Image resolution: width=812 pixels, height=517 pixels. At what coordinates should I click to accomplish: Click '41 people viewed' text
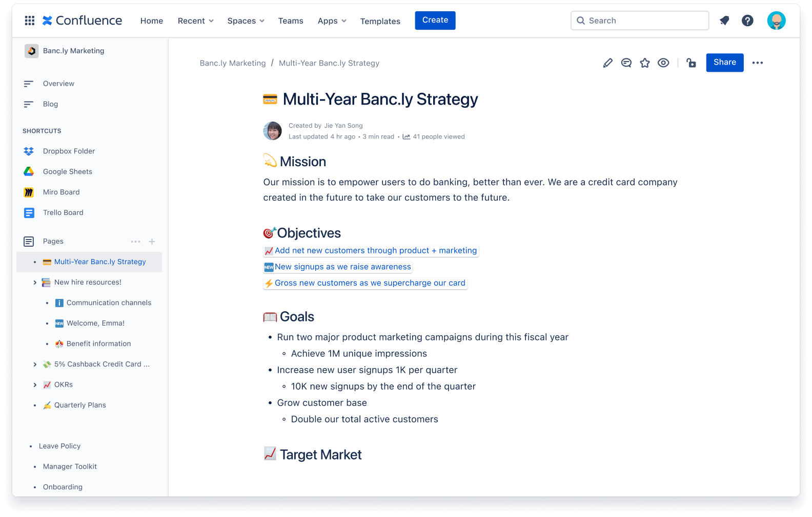tap(439, 137)
